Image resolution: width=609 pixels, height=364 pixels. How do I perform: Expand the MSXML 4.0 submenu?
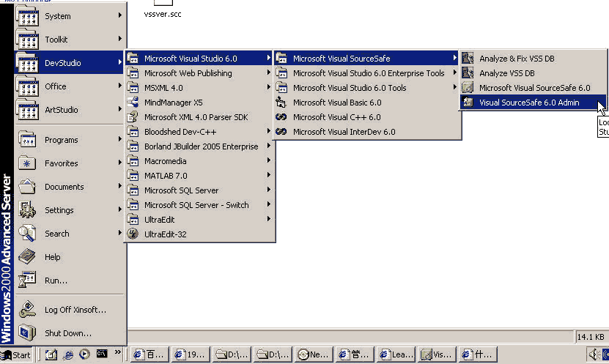click(x=200, y=88)
